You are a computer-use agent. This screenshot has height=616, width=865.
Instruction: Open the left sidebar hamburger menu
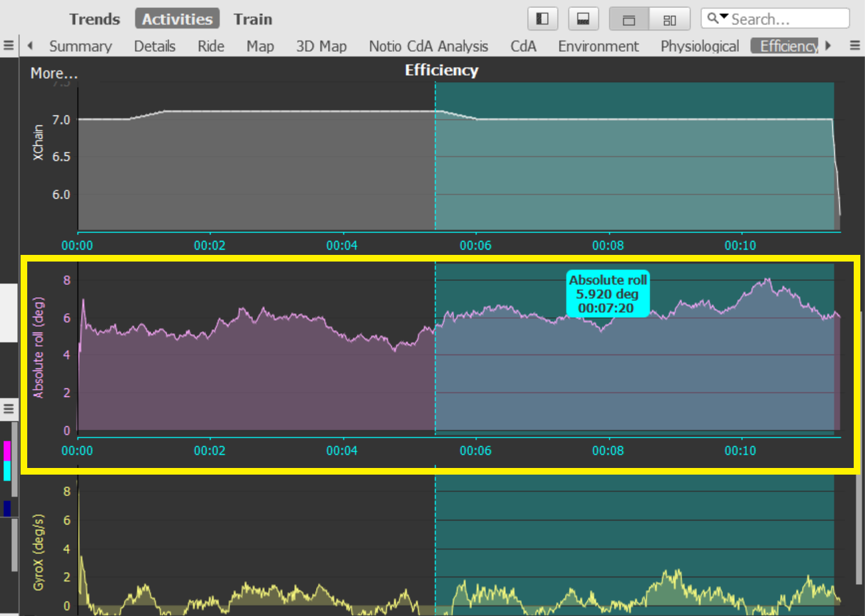coord(9,408)
